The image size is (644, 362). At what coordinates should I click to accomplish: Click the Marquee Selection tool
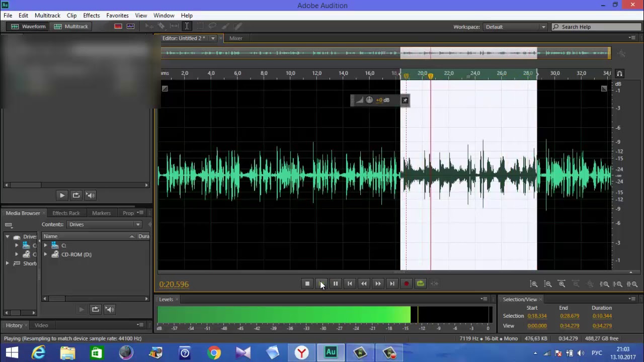point(200,27)
